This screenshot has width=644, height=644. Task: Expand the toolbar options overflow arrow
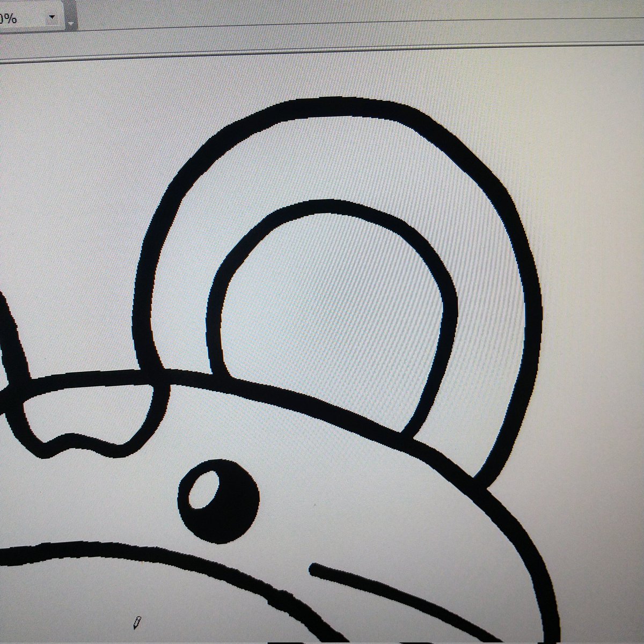(71, 24)
